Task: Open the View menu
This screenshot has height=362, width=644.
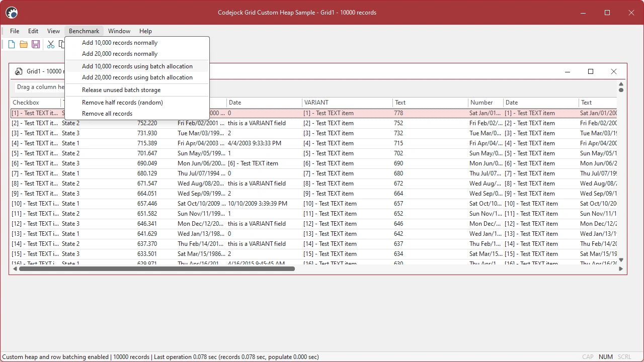Action: [x=53, y=31]
